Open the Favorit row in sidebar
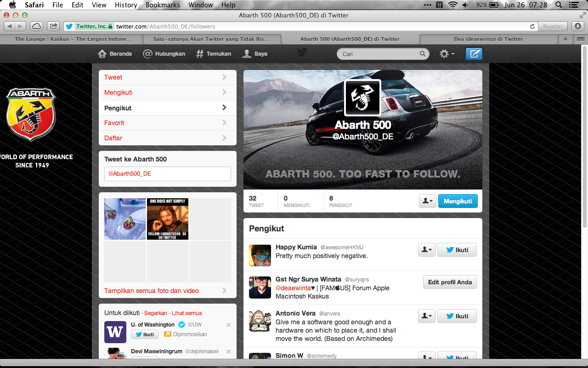 168,123
